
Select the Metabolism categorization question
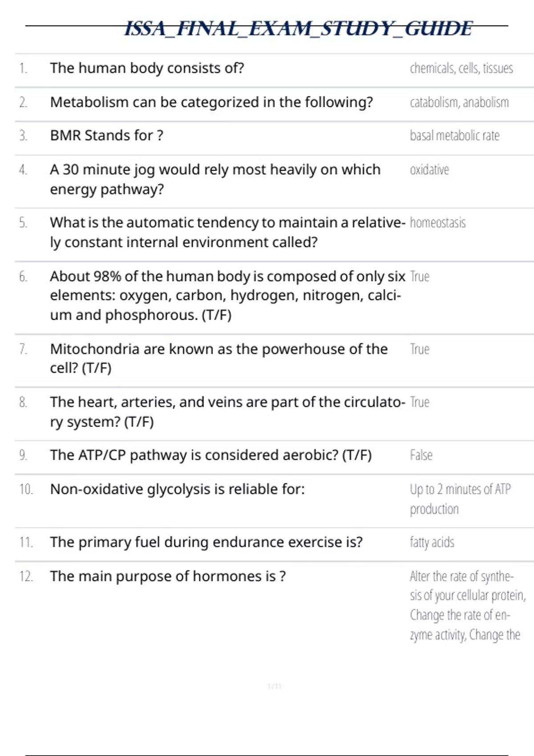211,102
